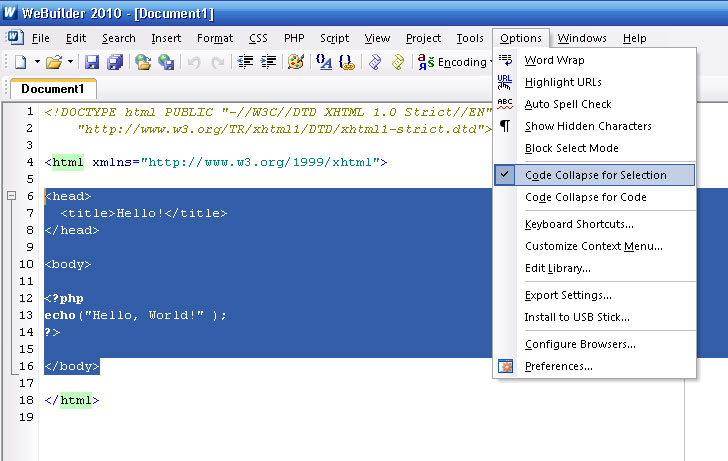728x461 pixels.
Task: Choose Customize Context Menu
Action: tap(594, 246)
